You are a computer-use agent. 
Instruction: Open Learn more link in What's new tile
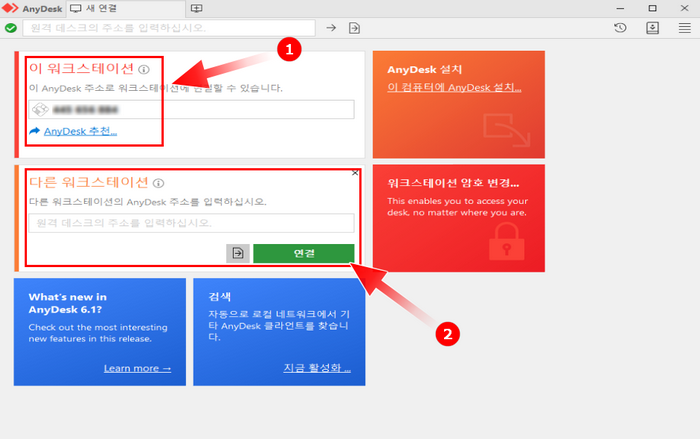coord(138,368)
